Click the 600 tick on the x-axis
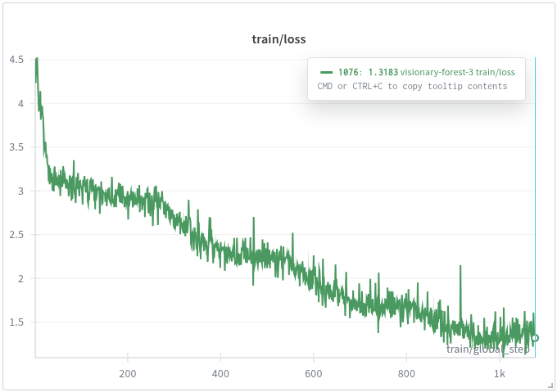Viewport: 557px width, 392px height. click(314, 374)
